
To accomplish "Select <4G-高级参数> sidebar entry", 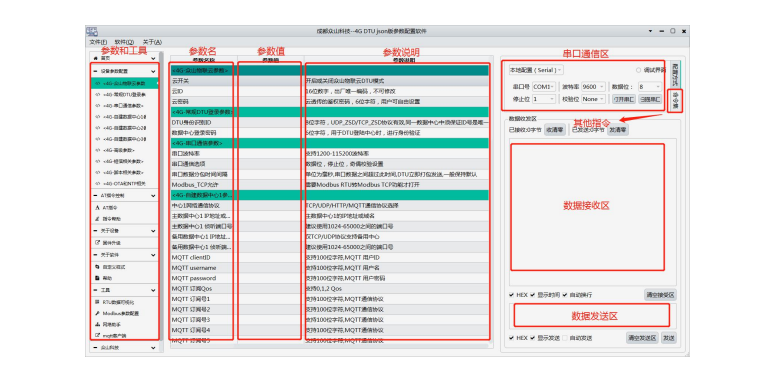I will click(x=125, y=150).
